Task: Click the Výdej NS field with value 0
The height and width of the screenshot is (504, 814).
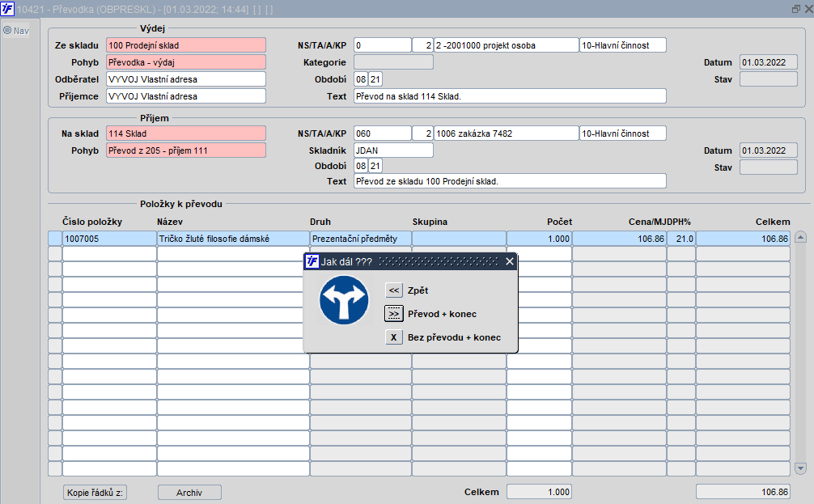Action: (x=383, y=45)
